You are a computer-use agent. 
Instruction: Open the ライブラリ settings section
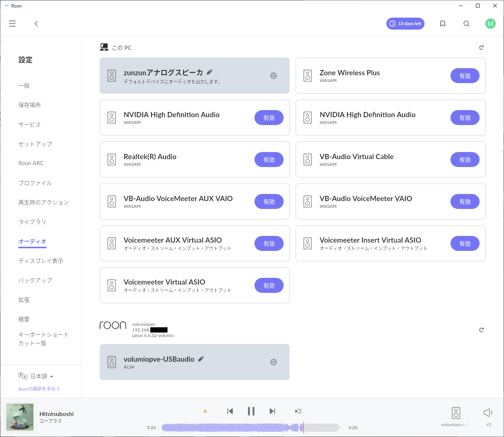click(32, 222)
